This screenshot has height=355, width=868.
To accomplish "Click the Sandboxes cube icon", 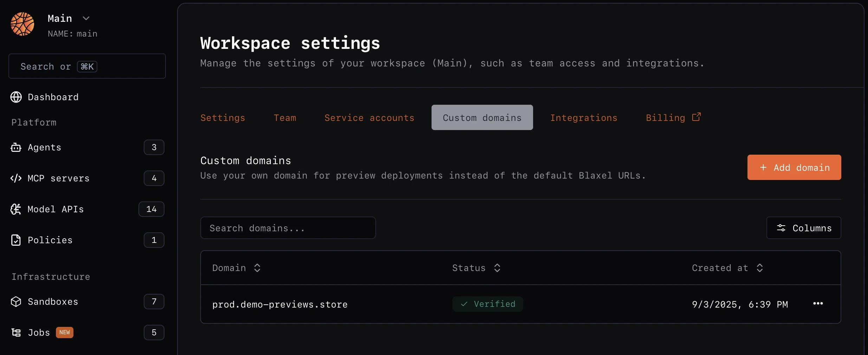I will 16,302.
